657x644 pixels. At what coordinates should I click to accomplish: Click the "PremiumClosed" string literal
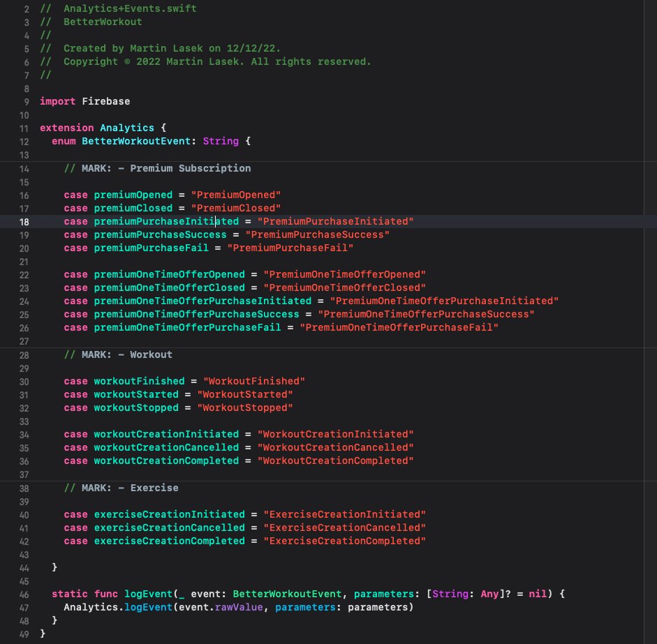pyautogui.click(x=236, y=208)
